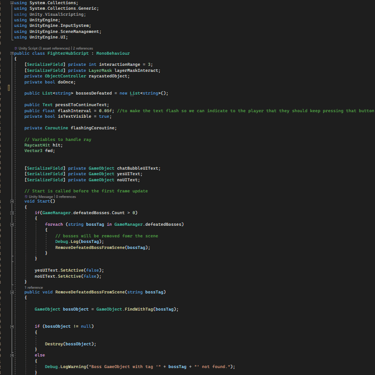Click 'GameObject.FindWithTag(bossTag)' expression
Image resolution: width=375 pixels, height=375 pixels.
pyautogui.click(x=136, y=309)
